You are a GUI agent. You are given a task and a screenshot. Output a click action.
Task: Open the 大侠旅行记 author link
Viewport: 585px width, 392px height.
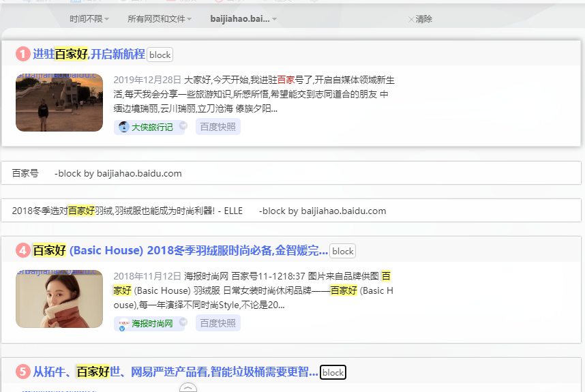pos(152,127)
